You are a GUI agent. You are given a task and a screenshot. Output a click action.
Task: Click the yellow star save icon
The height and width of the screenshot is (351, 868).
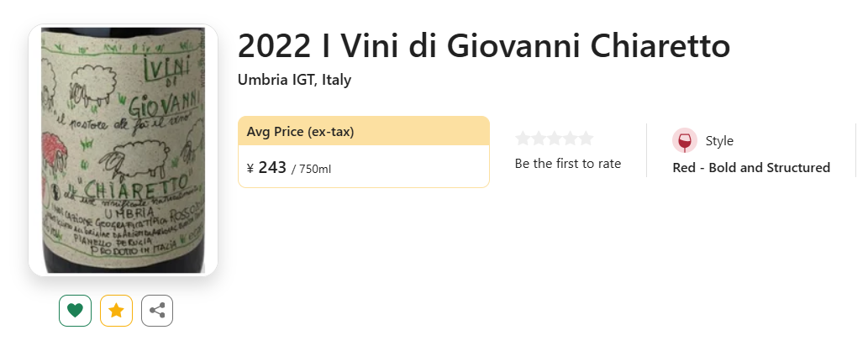pos(116,311)
